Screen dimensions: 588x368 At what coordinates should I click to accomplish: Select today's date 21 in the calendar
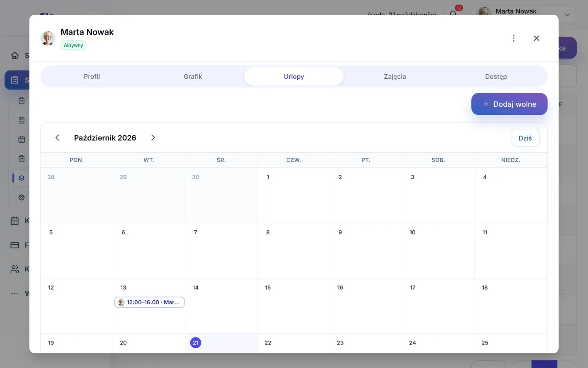(196, 343)
